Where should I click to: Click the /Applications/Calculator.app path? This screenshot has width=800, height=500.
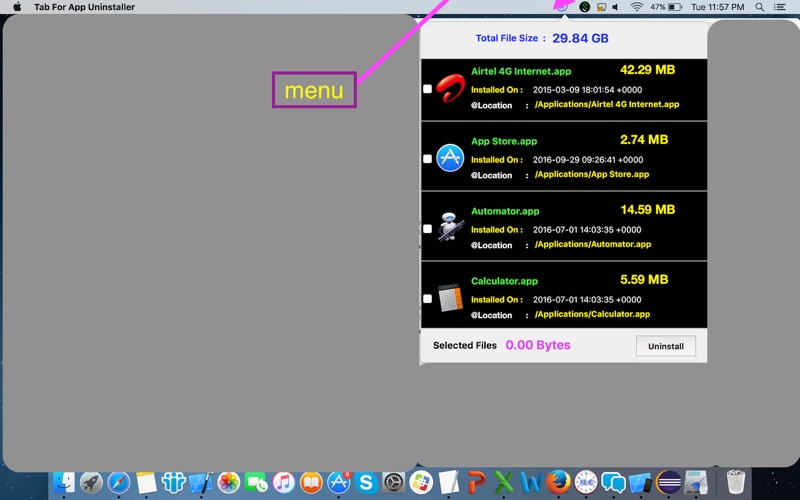pos(592,314)
